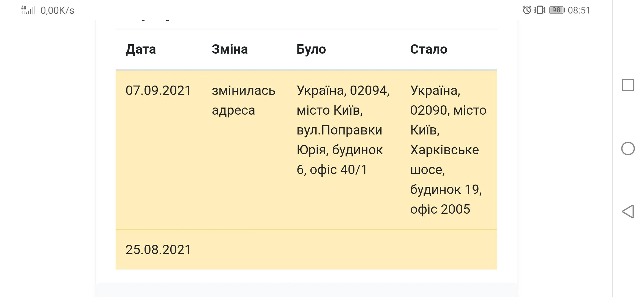Tap the battery 98 indicator
The width and height of the screenshot is (644, 297).
557,10
